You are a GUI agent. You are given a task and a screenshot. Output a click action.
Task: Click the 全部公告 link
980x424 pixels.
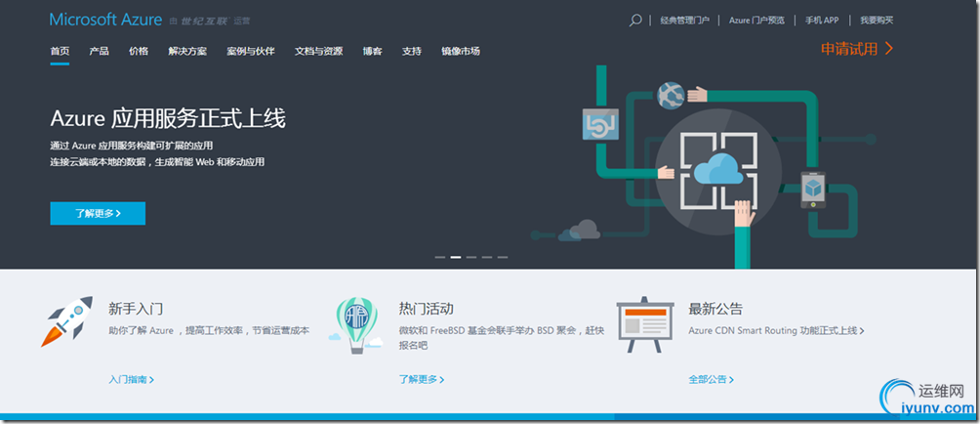click(x=712, y=380)
